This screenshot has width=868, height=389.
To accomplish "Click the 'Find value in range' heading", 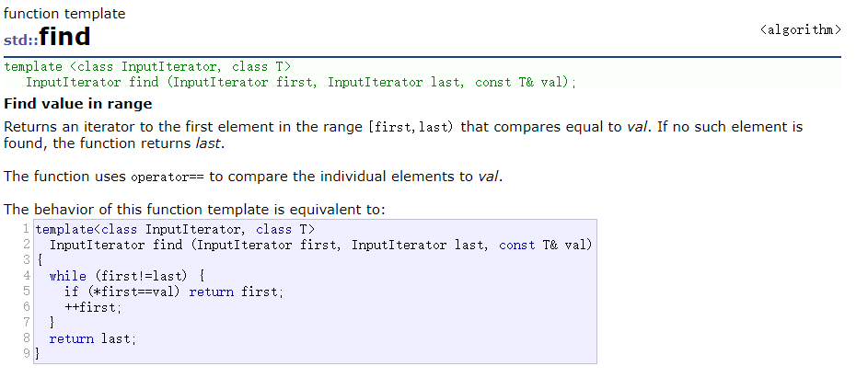I will pos(78,104).
